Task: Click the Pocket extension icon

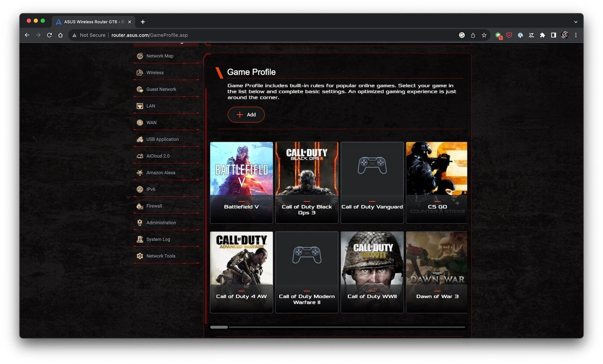Action: (x=509, y=35)
